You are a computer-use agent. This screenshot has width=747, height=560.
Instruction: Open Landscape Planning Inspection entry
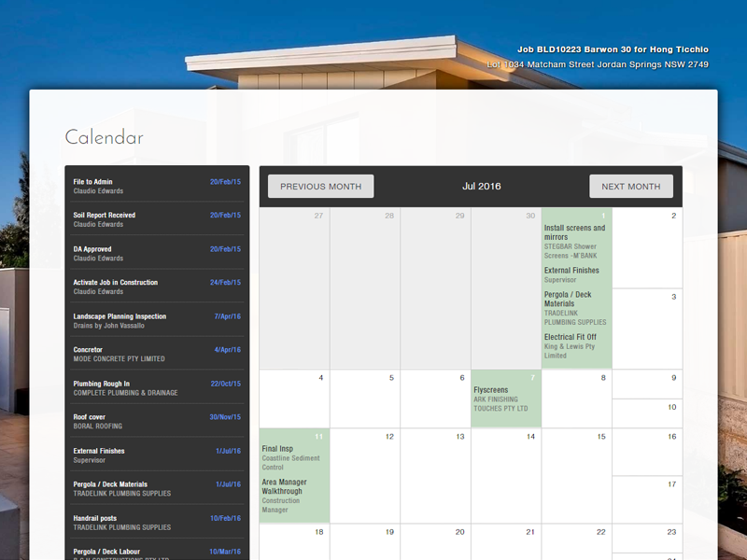click(x=157, y=321)
